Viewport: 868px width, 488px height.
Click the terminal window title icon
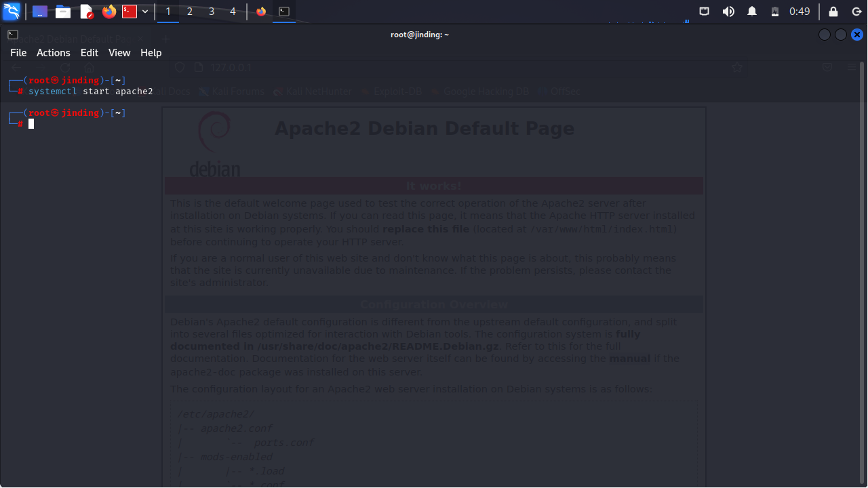coord(12,35)
